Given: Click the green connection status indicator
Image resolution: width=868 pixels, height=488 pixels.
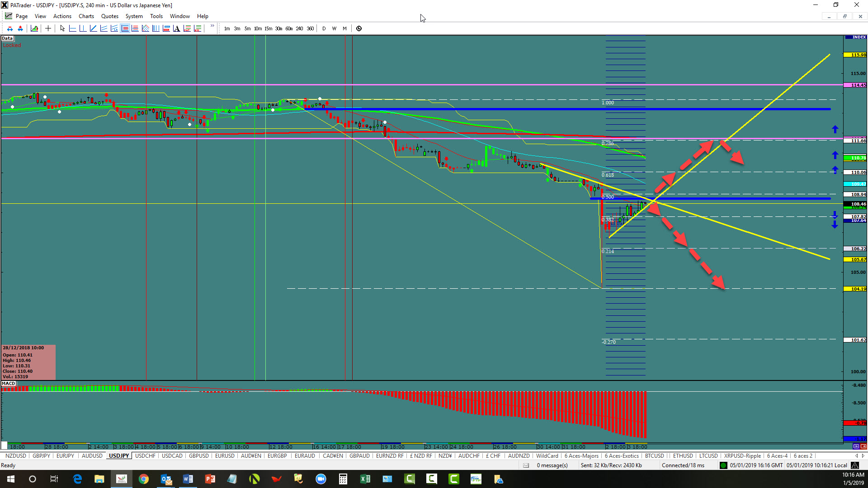Looking at the screenshot, I should click(x=723, y=465).
